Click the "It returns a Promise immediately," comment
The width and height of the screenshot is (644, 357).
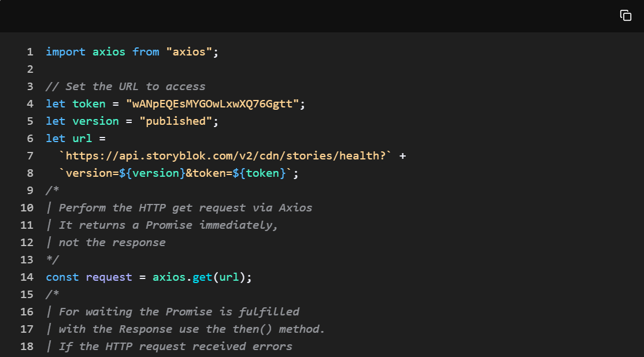tap(168, 225)
